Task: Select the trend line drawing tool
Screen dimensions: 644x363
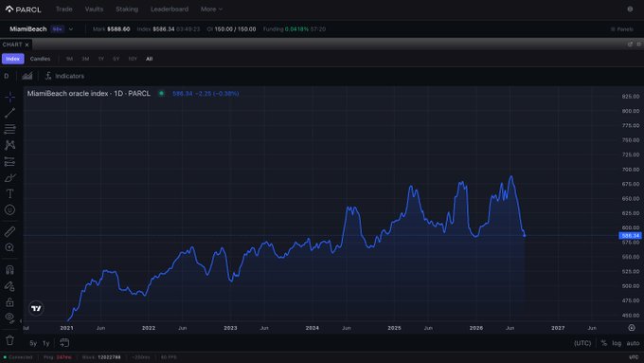Action: [9, 113]
